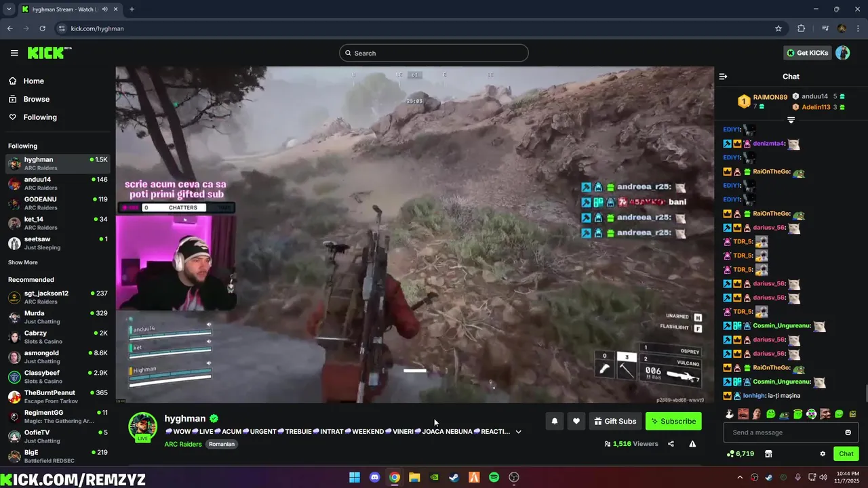Open the chat settings gear

pyautogui.click(x=823, y=453)
